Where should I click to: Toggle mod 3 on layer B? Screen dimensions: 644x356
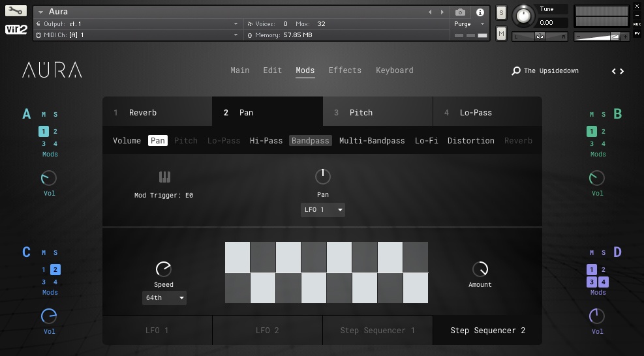pyautogui.click(x=591, y=143)
